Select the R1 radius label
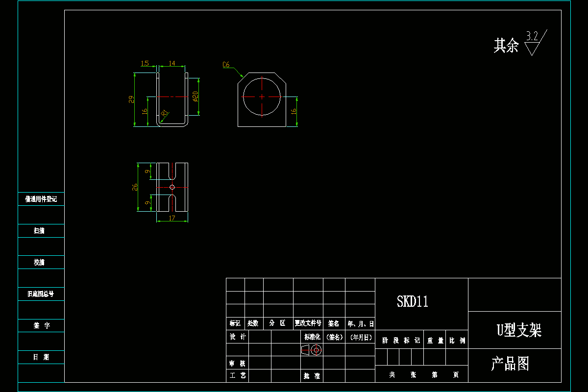588x392 pixels. click(x=165, y=113)
